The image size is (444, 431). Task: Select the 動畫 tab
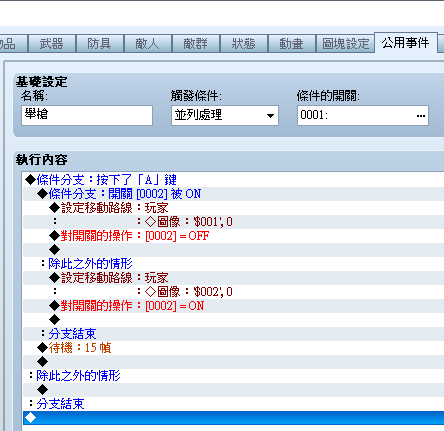tap(292, 44)
